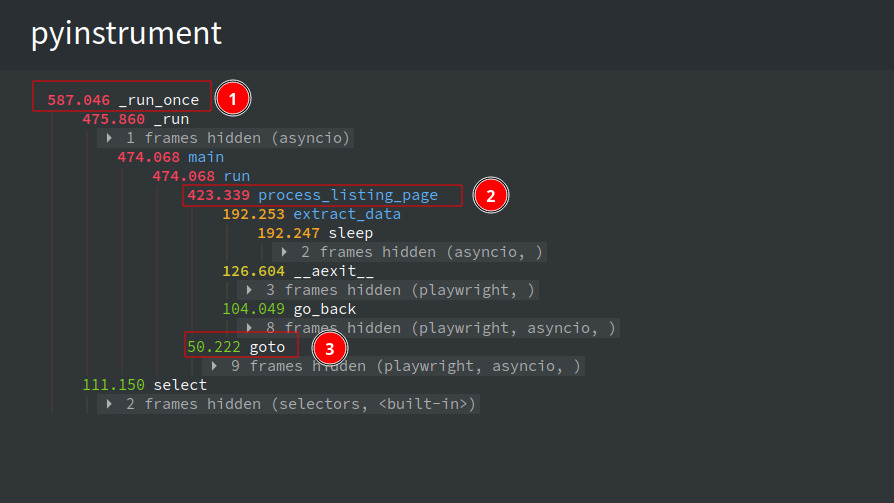Select the __aexit__ frame
This screenshot has height=503, width=894.
pyautogui.click(x=298, y=271)
